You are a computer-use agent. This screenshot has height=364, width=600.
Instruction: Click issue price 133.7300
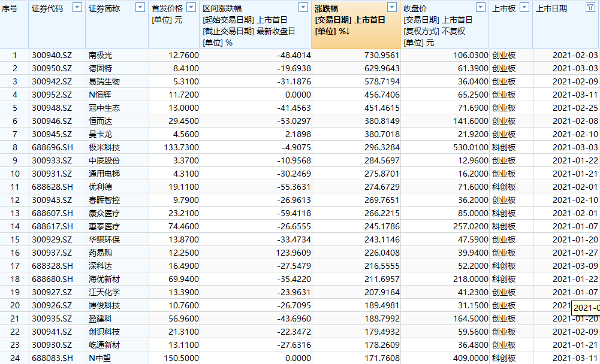pyautogui.click(x=182, y=147)
